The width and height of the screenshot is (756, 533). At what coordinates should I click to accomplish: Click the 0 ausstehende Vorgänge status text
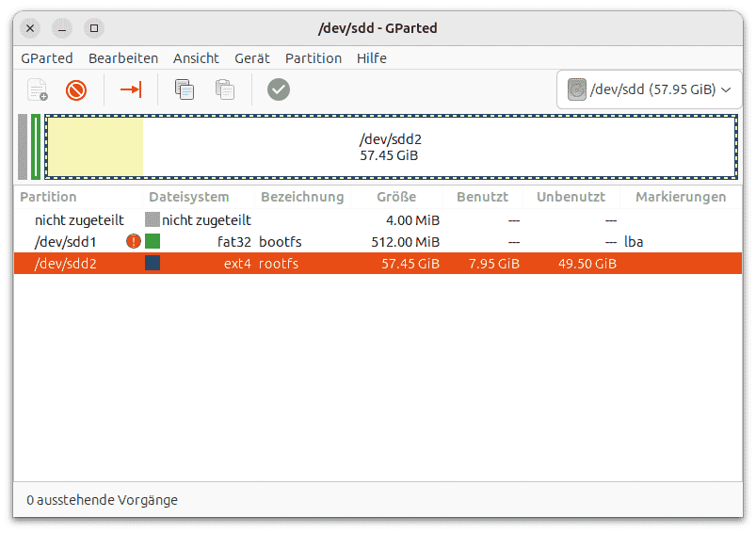click(103, 500)
